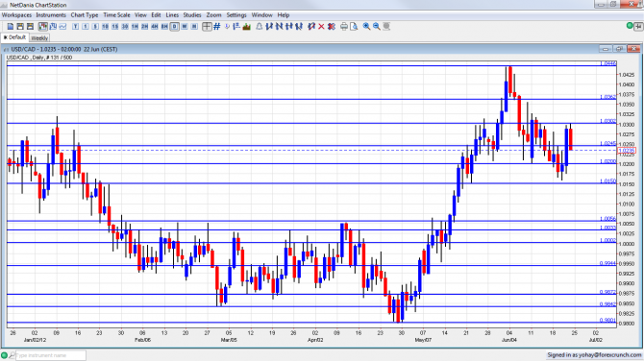Viewport: 644px width, 361px height.
Task: Click the zoom in magnifier
Action: pos(366,26)
